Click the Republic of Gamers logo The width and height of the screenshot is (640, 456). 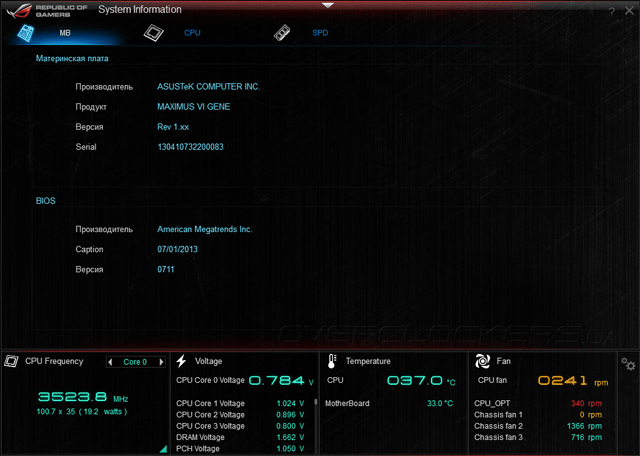click(x=46, y=11)
